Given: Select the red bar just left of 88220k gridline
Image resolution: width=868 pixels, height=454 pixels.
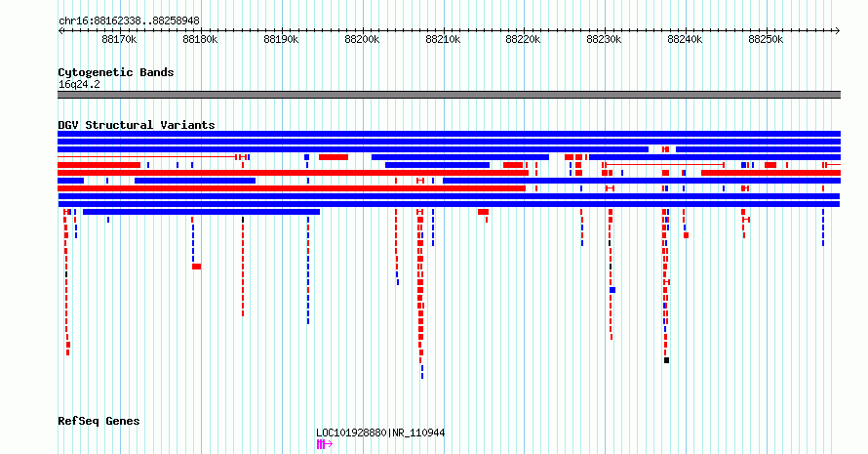Looking at the screenshot, I should [513, 165].
